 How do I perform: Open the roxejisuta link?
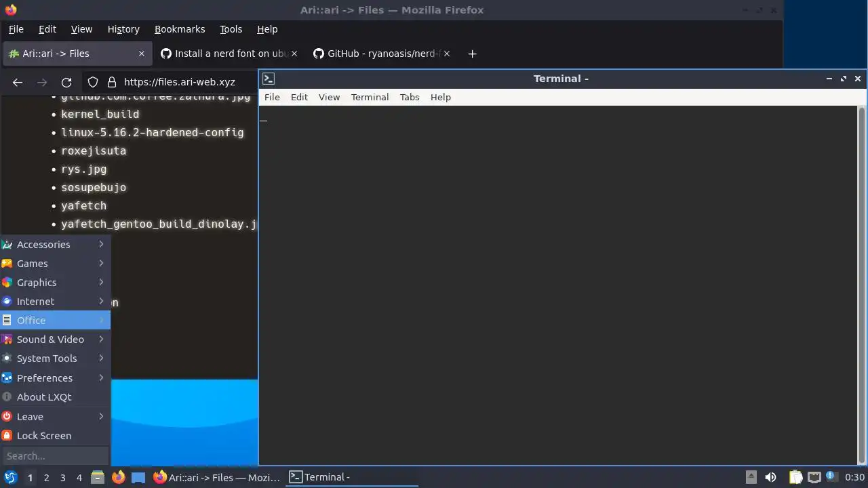tap(94, 151)
